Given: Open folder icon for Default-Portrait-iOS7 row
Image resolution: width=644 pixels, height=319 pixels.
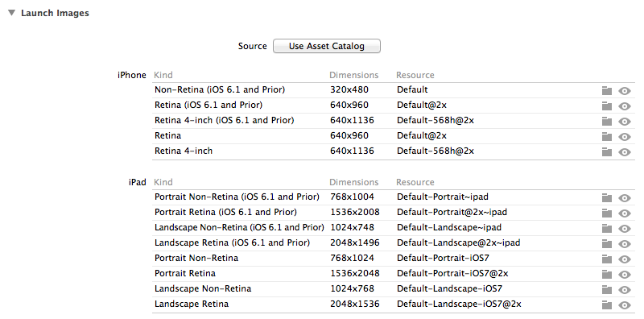Looking at the screenshot, I should [x=607, y=259].
